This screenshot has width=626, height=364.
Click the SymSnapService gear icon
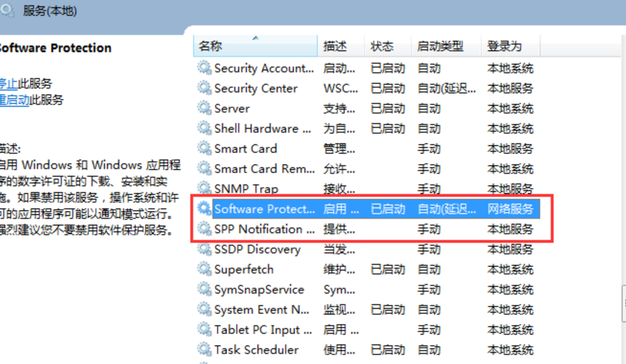[x=205, y=289]
